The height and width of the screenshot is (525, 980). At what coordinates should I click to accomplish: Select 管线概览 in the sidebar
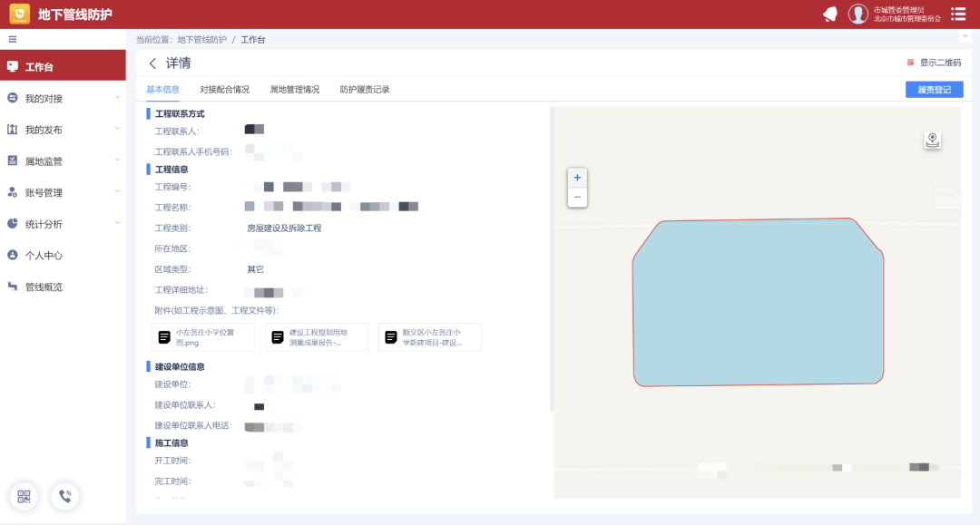pyautogui.click(x=44, y=287)
